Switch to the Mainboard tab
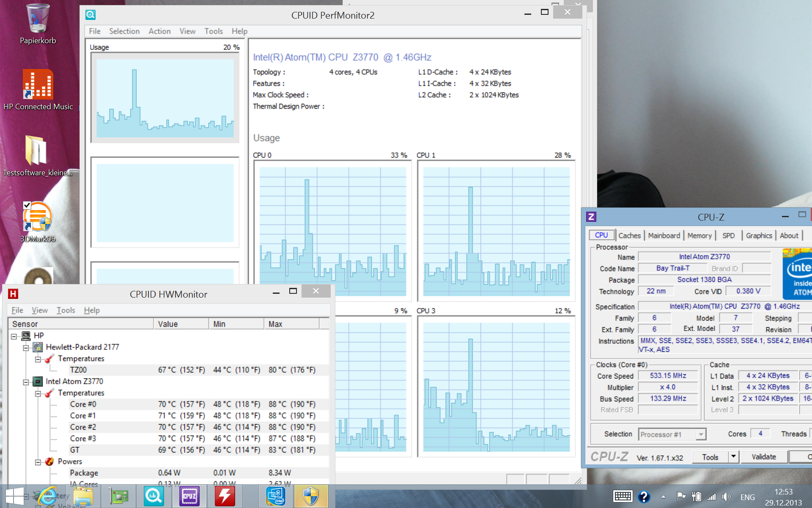Screen dimensions: 812x508 click(x=664, y=236)
